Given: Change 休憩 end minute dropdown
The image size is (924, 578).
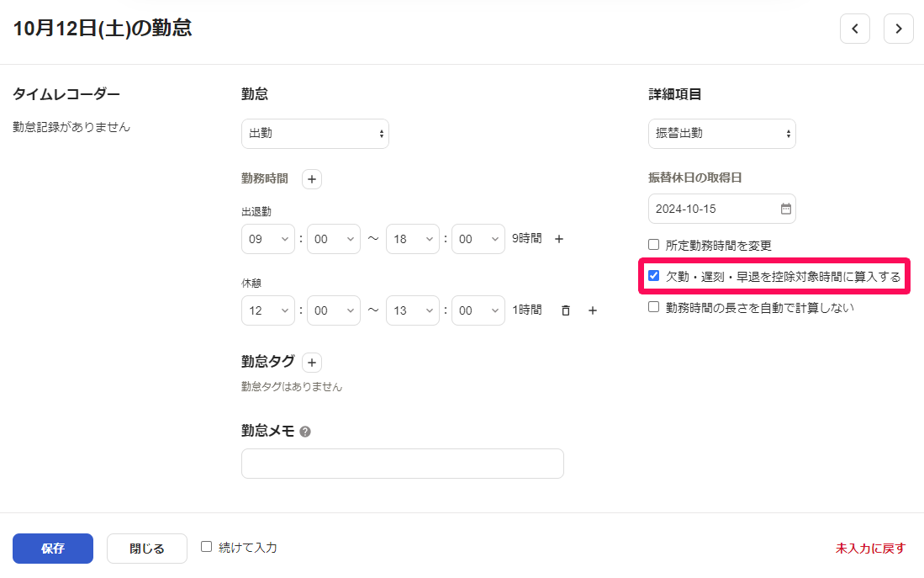Looking at the screenshot, I should point(478,310).
